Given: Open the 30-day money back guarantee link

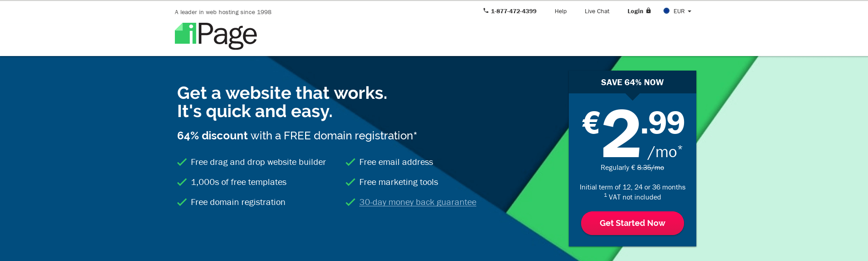Looking at the screenshot, I should [x=418, y=202].
